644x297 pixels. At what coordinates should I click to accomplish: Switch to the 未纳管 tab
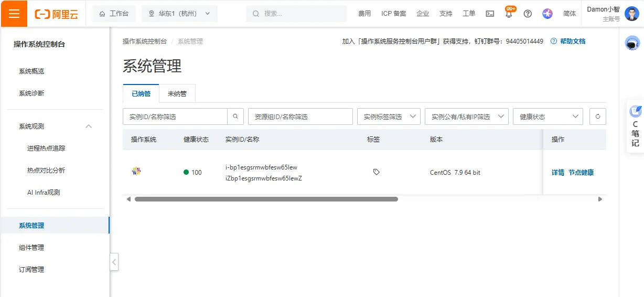(177, 93)
